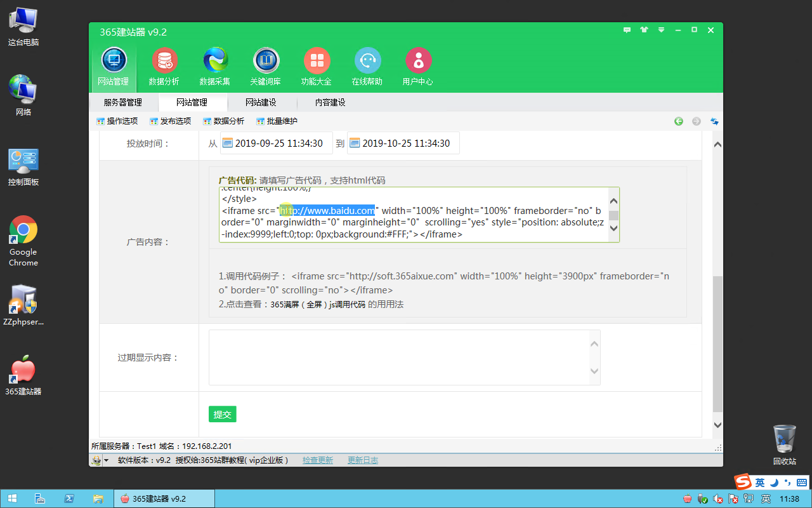Click the 365建站器 v9.2 taskbar button
Image resolution: width=812 pixels, height=508 pixels.
coord(163,498)
